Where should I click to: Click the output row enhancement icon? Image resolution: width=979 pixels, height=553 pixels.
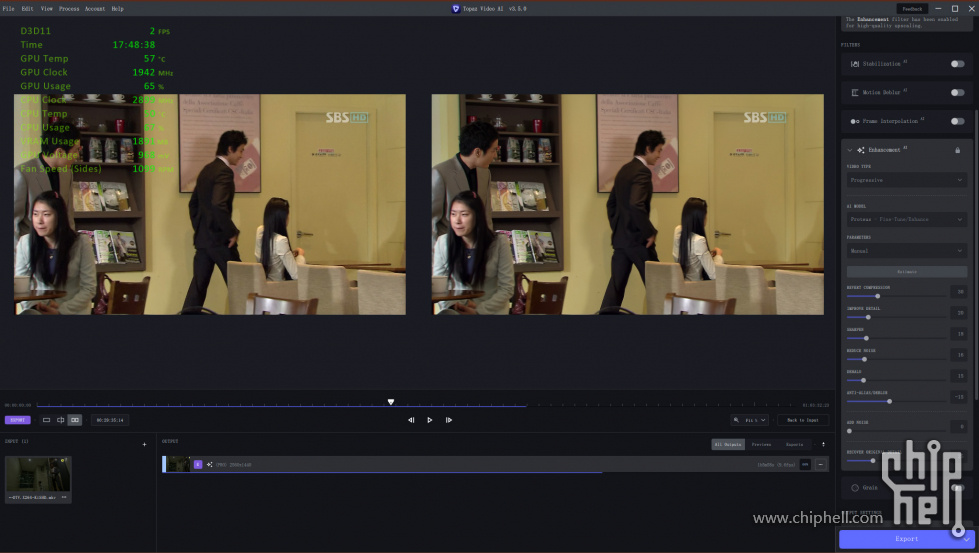(210, 464)
